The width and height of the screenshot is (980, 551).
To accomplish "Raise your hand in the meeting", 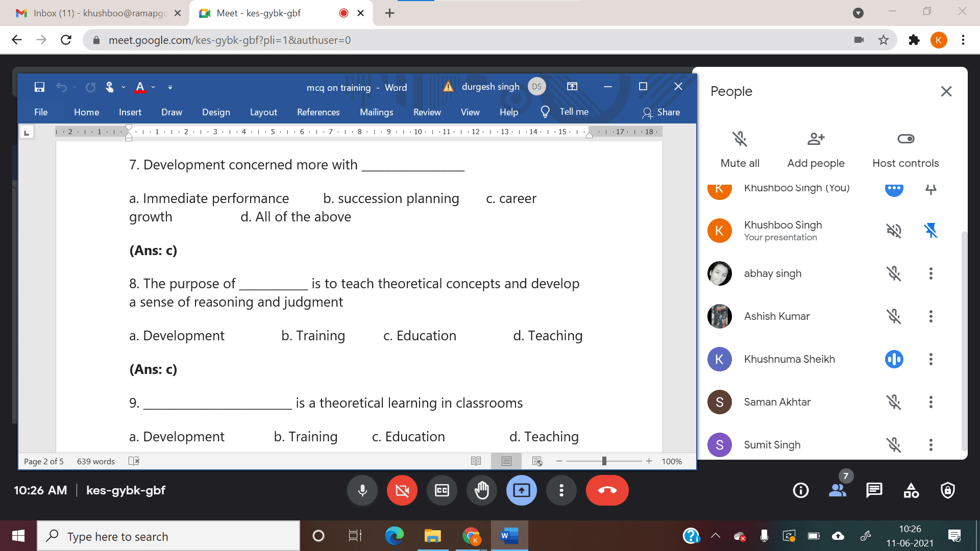I will click(x=481, y=490).
